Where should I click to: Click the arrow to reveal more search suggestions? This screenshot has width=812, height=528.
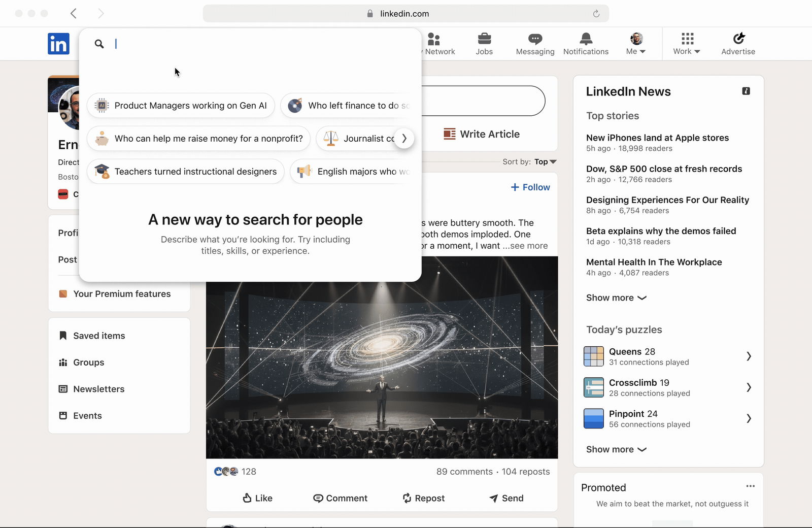click(404, 138)
